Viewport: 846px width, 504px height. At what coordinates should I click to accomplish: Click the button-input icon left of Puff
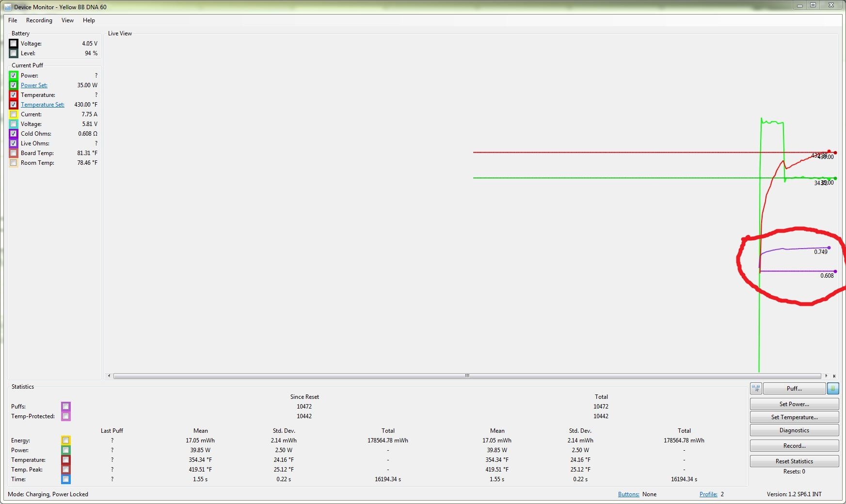point(756,388)
